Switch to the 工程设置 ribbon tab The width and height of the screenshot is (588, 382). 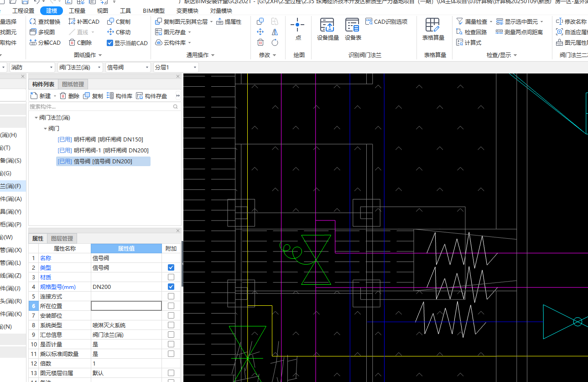click(x=23, y=10)
